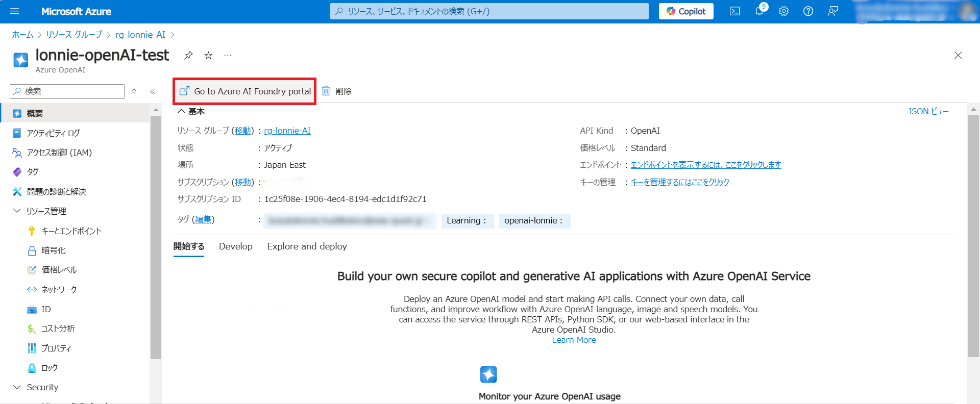This screenshot has height=404, width=980.
Task: Click the openai-lonnie tag chip
Action: [534, 221]
